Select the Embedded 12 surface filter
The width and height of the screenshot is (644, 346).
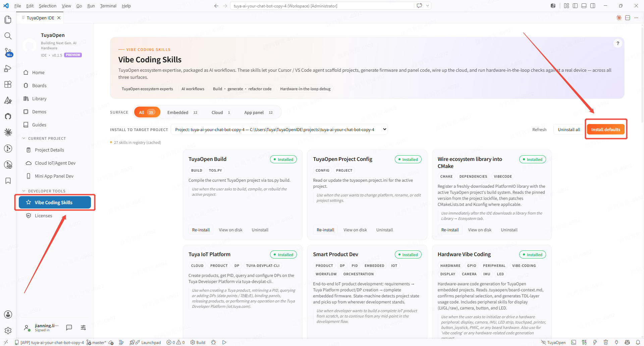(182, 112)
